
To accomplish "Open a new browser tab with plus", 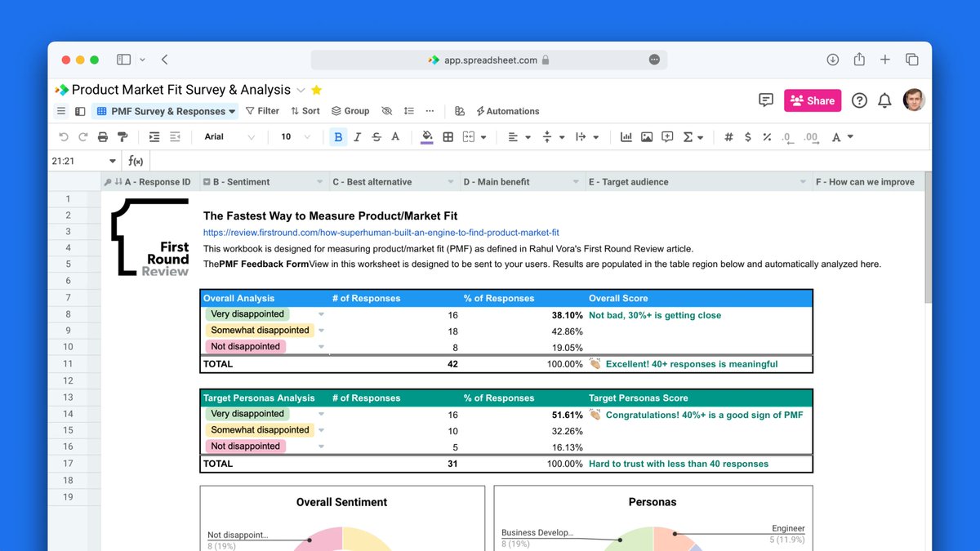I will 885,60.
